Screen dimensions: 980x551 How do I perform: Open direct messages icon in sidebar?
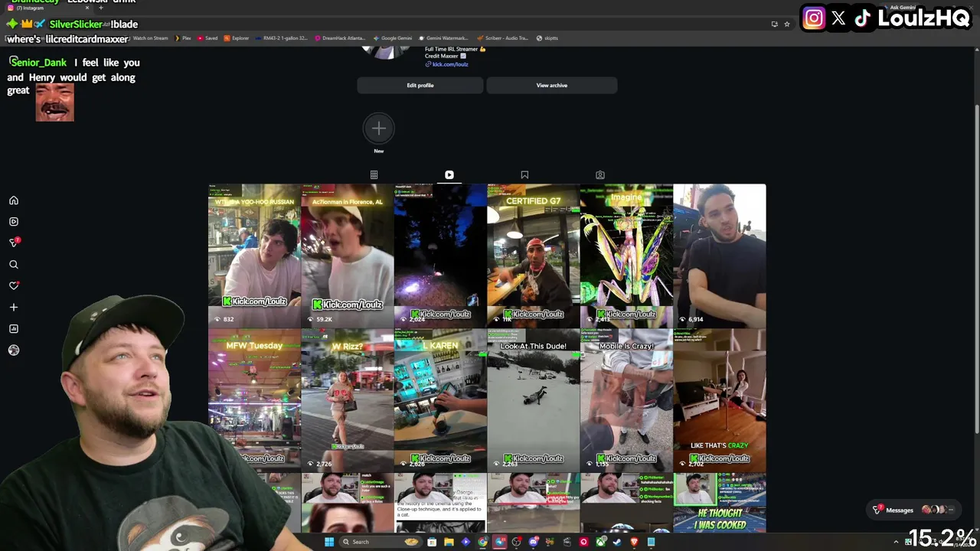pos(14,243)
